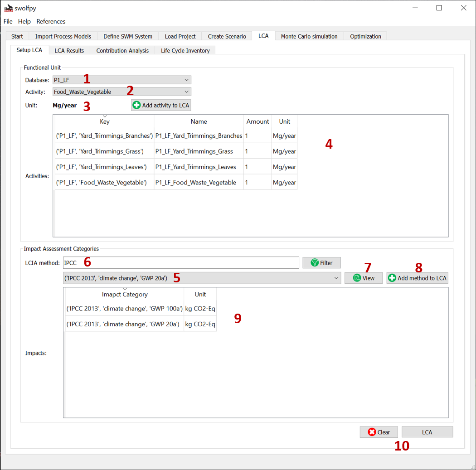
Task: Select the ('P1_LF', 'Yard_Trimmings_Leaves') key cell
Action: [x=104, y=167]
